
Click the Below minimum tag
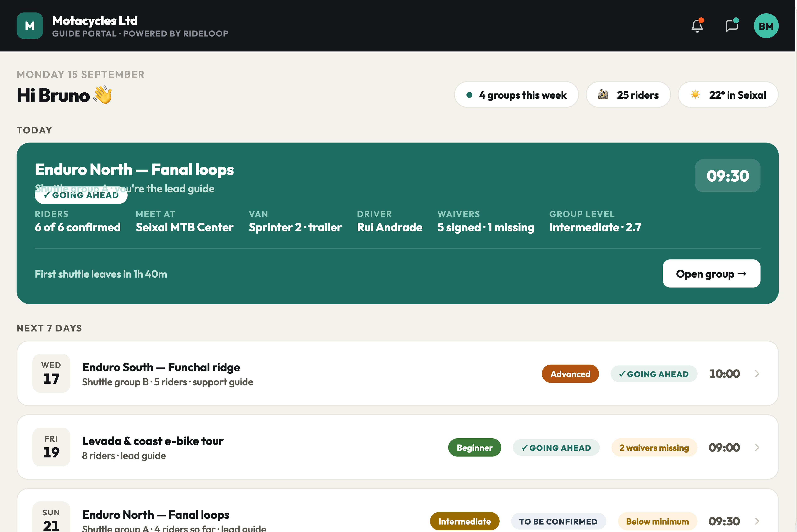click(x=658, y=521)
